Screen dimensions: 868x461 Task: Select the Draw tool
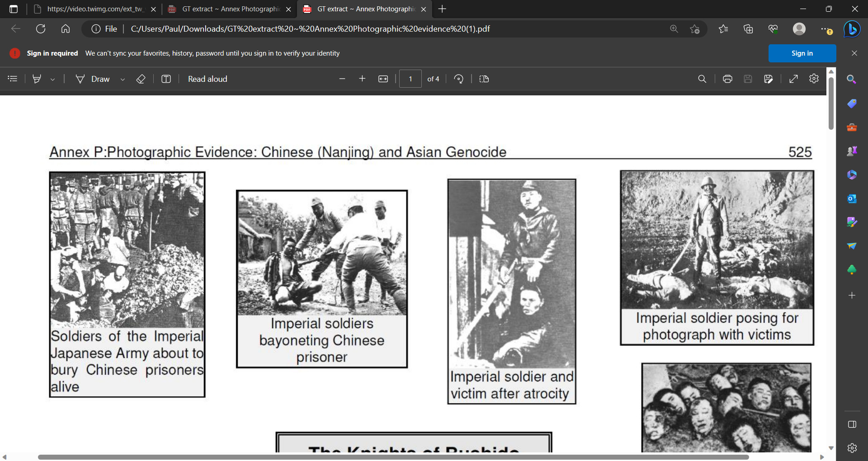93,79
